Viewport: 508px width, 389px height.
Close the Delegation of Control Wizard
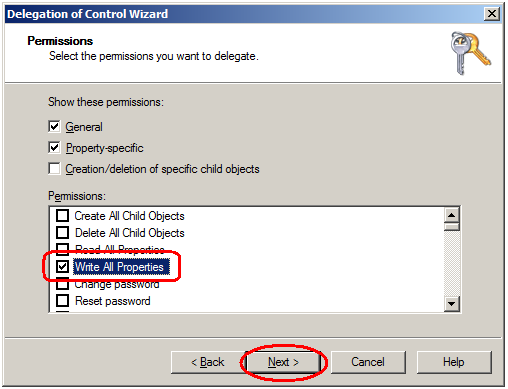click(492, 14)
